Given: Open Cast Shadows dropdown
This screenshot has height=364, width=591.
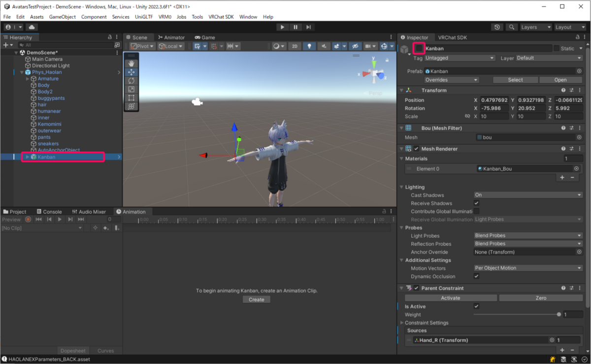Looking at the screenshot, I should point(528,195).
